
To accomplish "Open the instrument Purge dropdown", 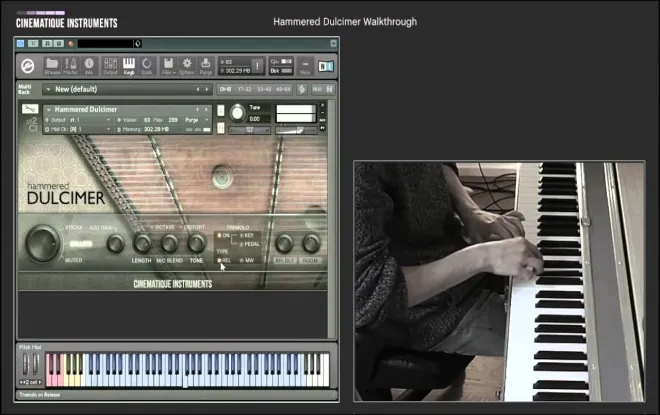I will (197, 120).
